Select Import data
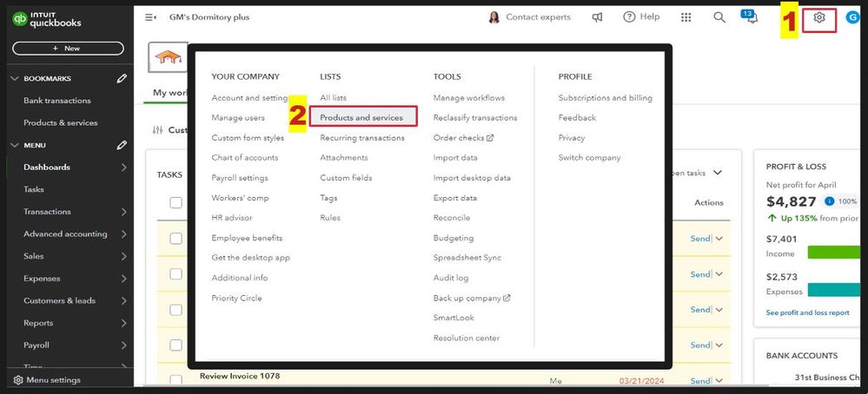 pos(455,157)
